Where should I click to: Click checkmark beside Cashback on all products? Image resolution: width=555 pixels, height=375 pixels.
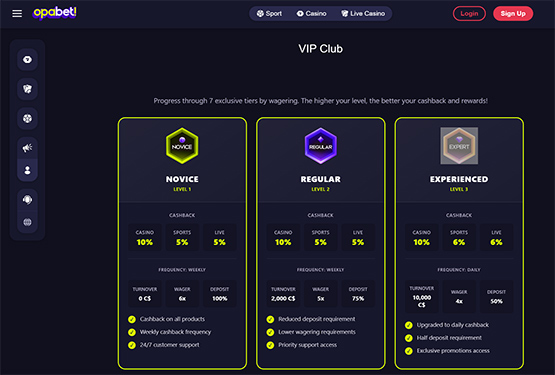[x=132, y=319]
